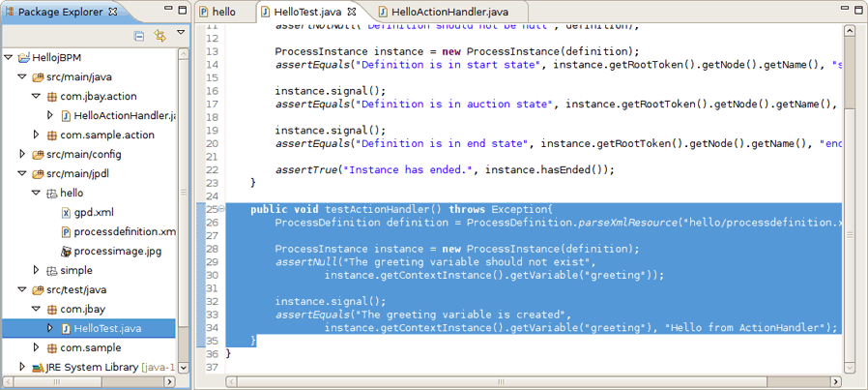Viewport: 868px width, 390px height.
Task: Click the com.sample.action package icon
Action: point(52,135)
